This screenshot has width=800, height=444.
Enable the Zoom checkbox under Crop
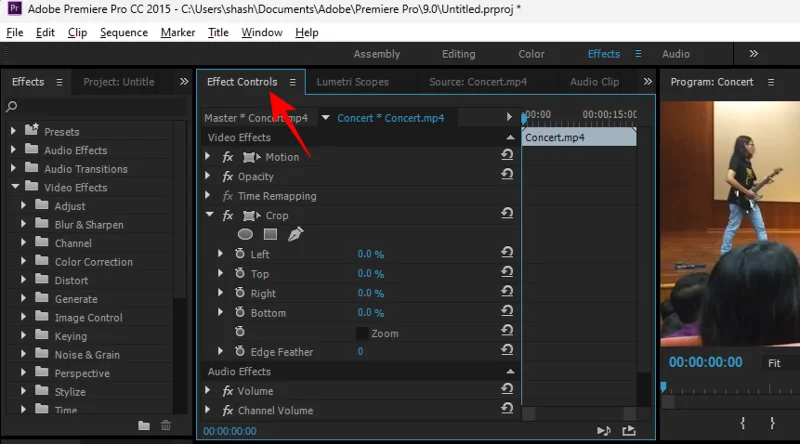[x=362, y=333]
